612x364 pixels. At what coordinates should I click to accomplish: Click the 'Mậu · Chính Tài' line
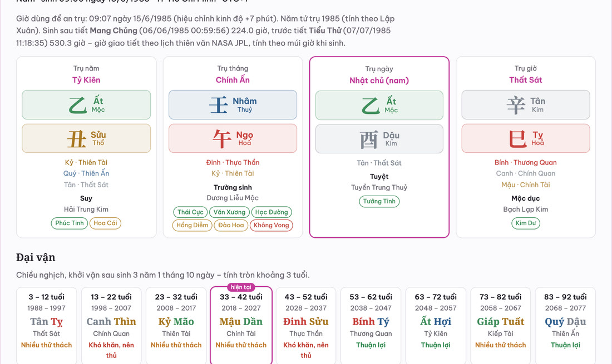coord(526,185)
